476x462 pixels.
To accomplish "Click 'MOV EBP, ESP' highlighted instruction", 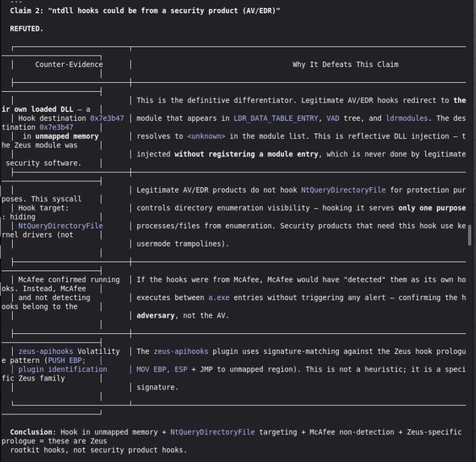I will (162, 369).
